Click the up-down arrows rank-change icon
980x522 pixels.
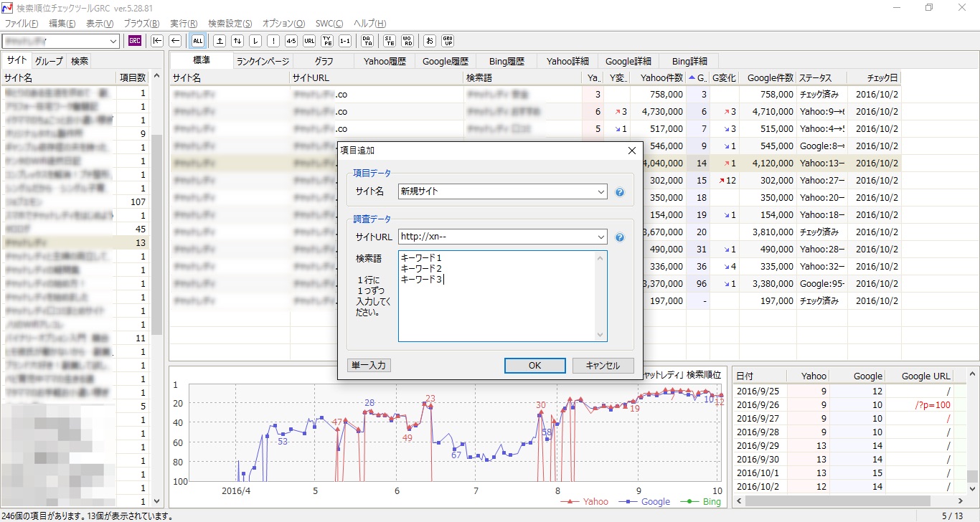click(237, 41)
